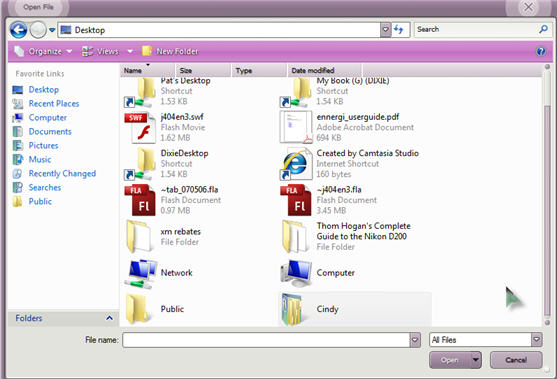557x379 pixels.
Task: Open Public in Favorite Links
Action: 40,201
